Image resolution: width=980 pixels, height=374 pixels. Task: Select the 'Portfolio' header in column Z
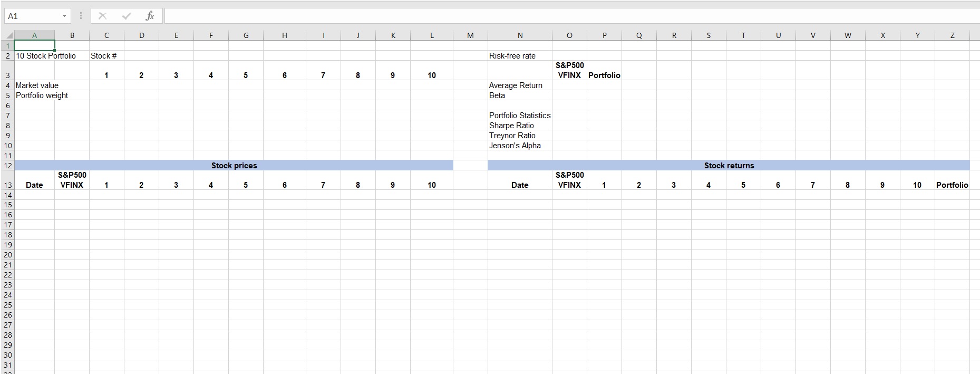point(952,180)
